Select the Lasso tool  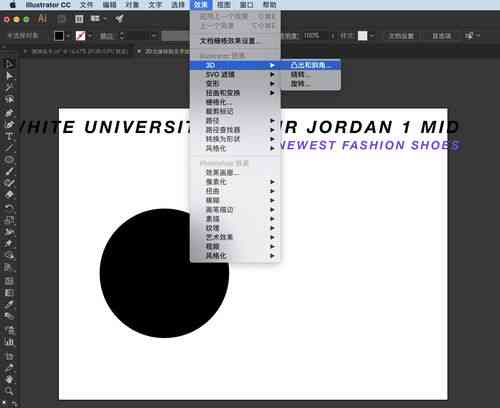tap(9, 100)
